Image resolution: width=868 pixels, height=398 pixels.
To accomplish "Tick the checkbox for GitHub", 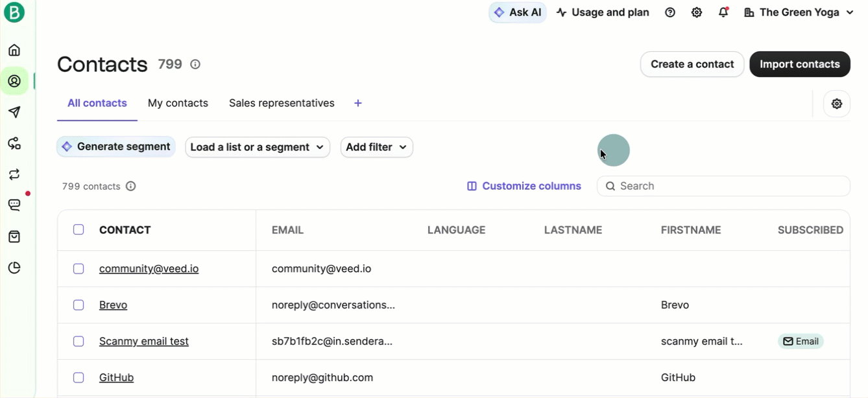I will [78, 377].
